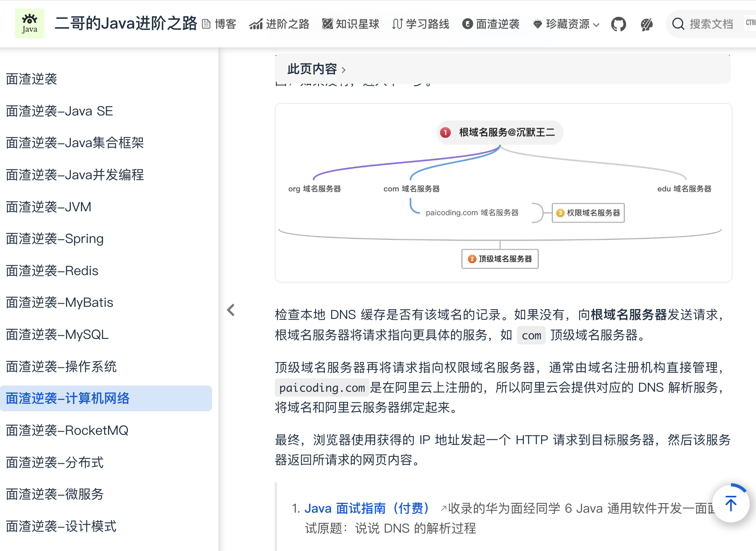Select 面渣逆袭-Redis in the sidebar
The height and width of the screenshot is (551, 756).
coord(52,270)
